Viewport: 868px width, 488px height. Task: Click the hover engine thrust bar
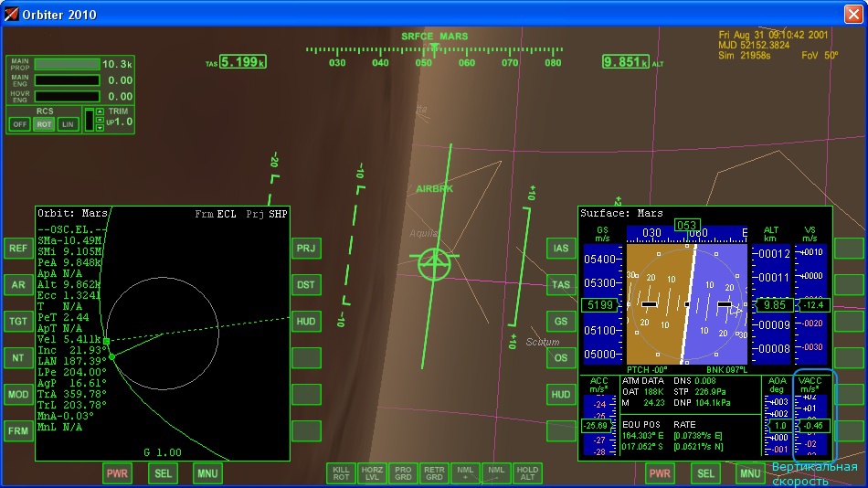click(67, 96)
